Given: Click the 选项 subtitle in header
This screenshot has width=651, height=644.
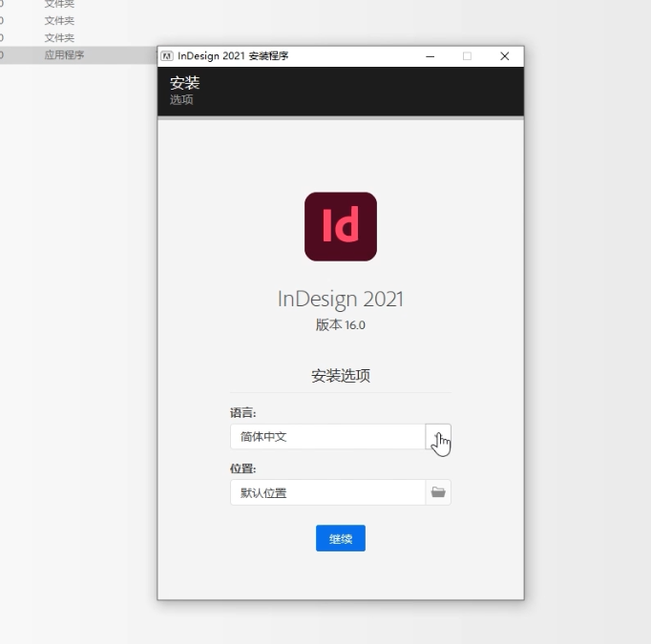Looking at the screenshot, I should 181,99.
